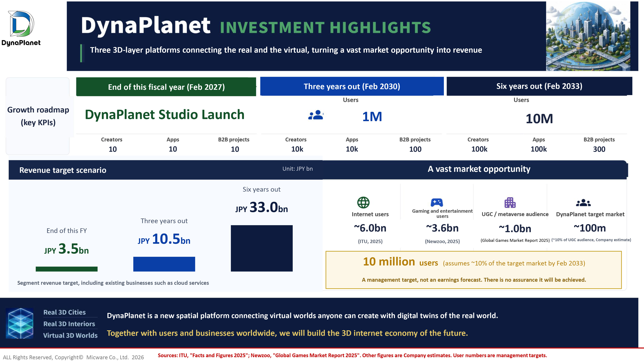Select the green globe Internet users icon
Screen dimensions: 644x362
tap(363, 202)
